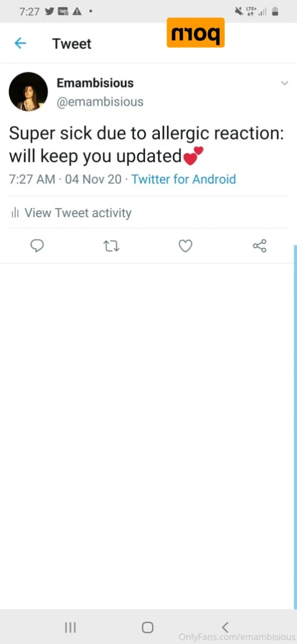Image resolution: width=297 pixels, height=644 pixels.
Task: Open the @emambisious handle
Action: click(100, 102)
